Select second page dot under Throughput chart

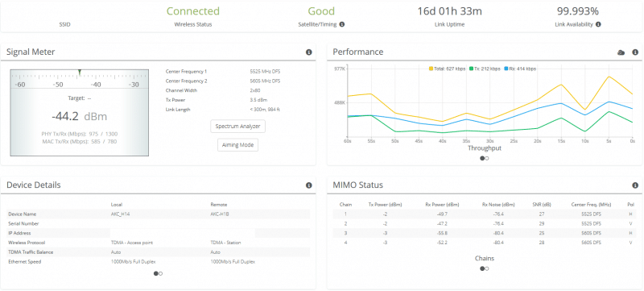pyautogui.click(x=487, y=158)
